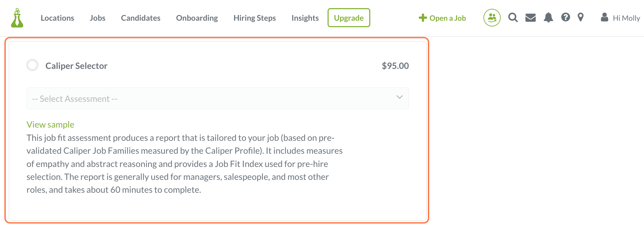Click the View sample link
This screenshot has width=644, height=226.
pos(50,125)
